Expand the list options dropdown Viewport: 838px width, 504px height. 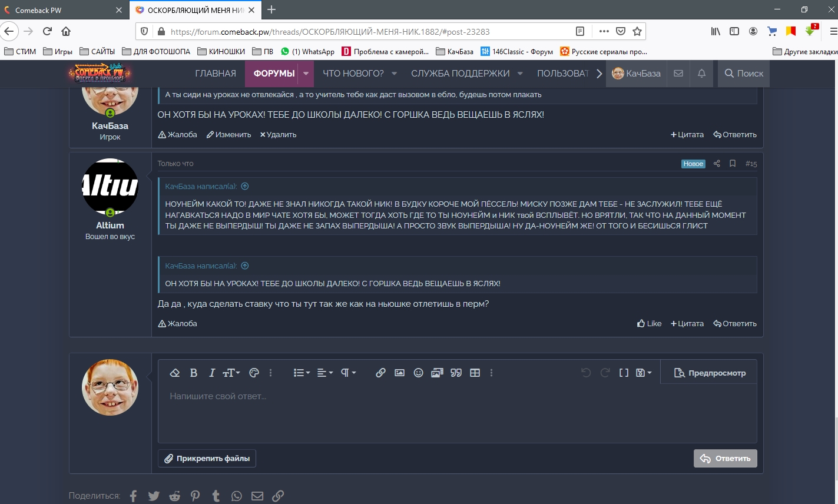point(302,373)
